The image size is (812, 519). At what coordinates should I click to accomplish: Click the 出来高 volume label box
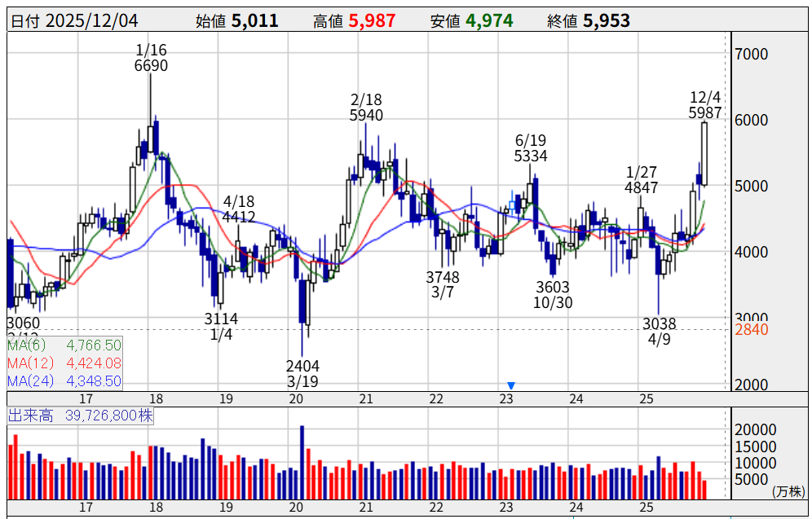coord(80,416)
